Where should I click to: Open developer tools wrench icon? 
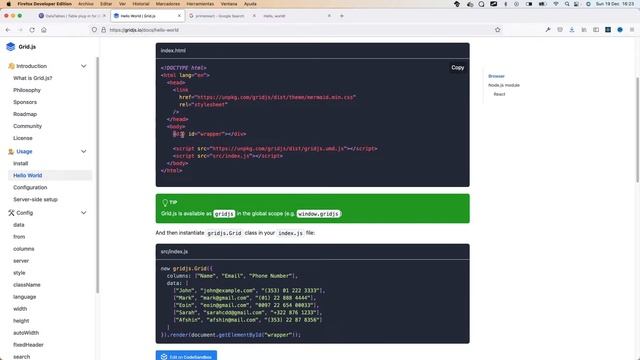548,30
